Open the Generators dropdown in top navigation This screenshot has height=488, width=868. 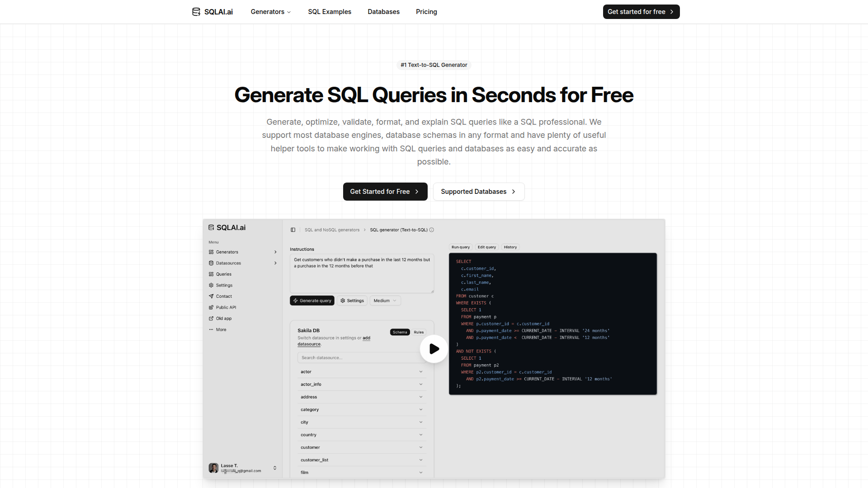click(x=271, y=12)
